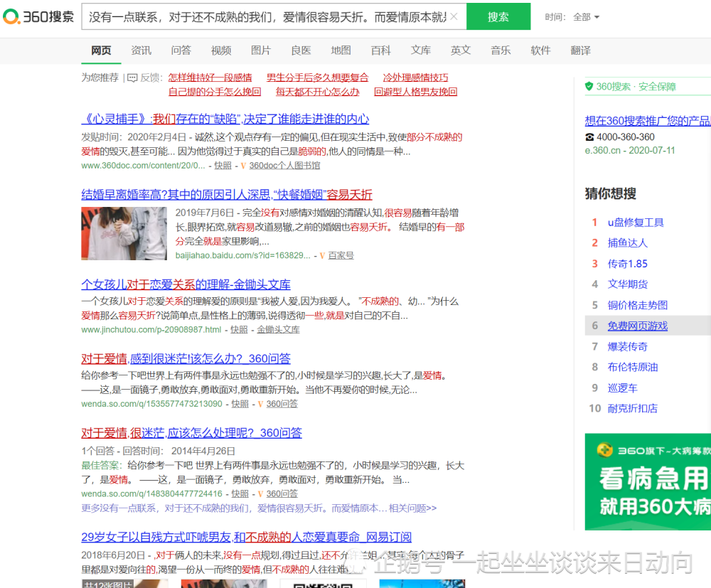Click the 看病急用 360大病筹款 ad banner
This screenshot has width=711, height=588.
[x=648, y=481]
